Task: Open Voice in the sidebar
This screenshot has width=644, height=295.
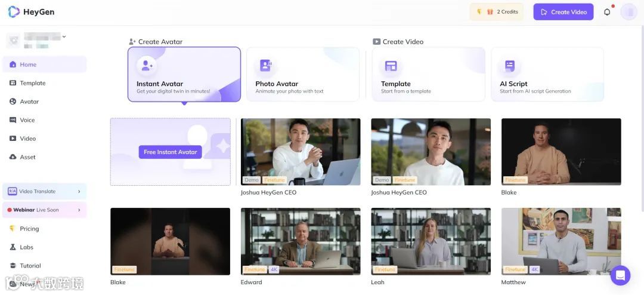Action: click(x=44, y=120)
